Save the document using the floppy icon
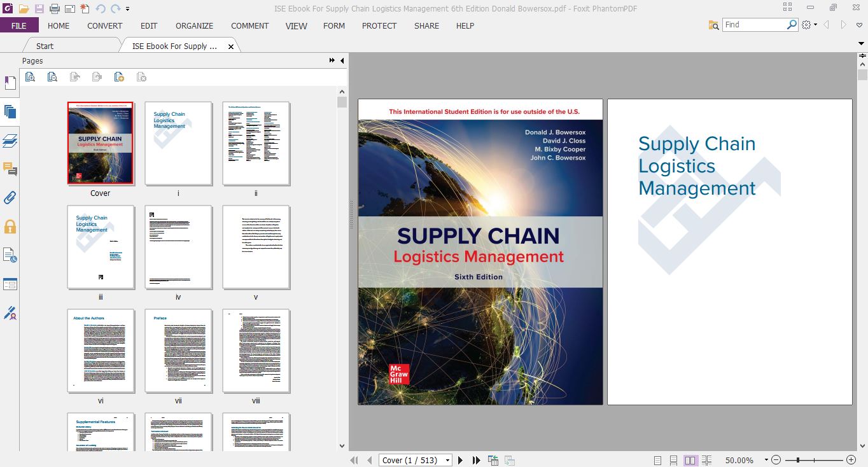Image resolution: width=868 pixels, height=467 pixels. 39,8
